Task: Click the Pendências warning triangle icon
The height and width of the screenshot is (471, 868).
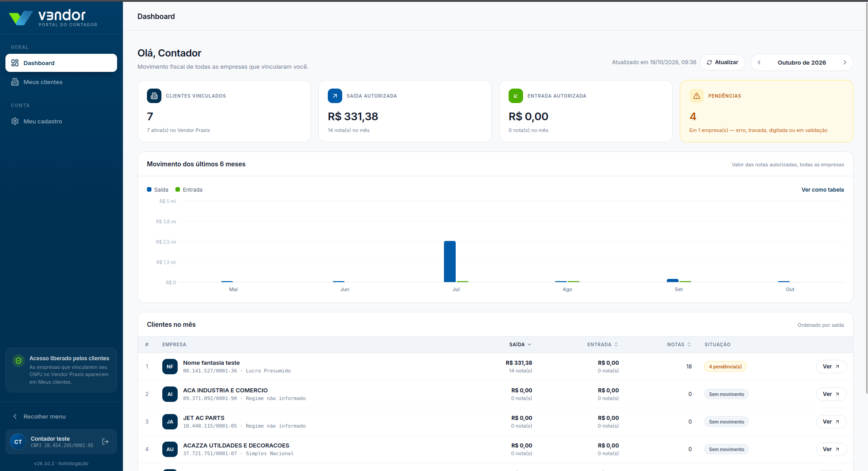Action: point(697,96)
